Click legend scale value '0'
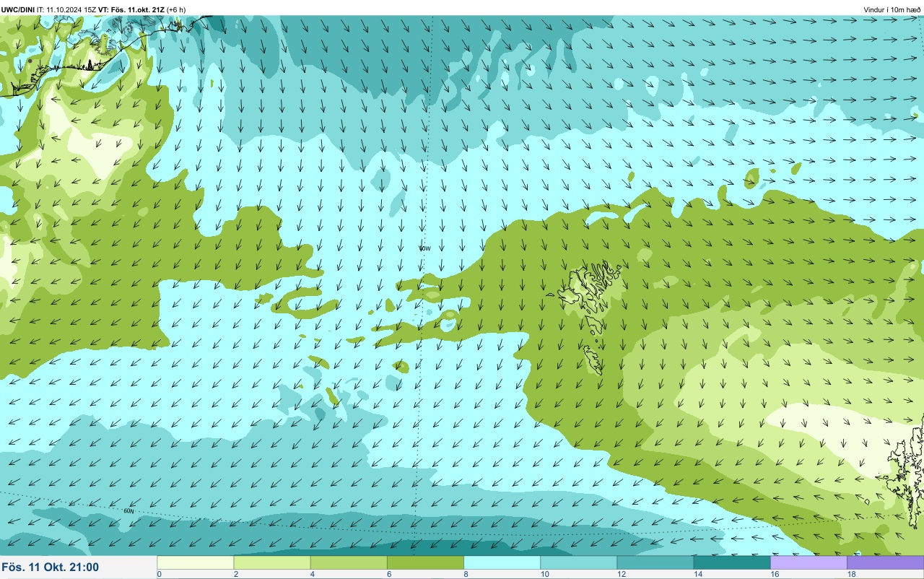924x579 pixels. click(159, 575)
